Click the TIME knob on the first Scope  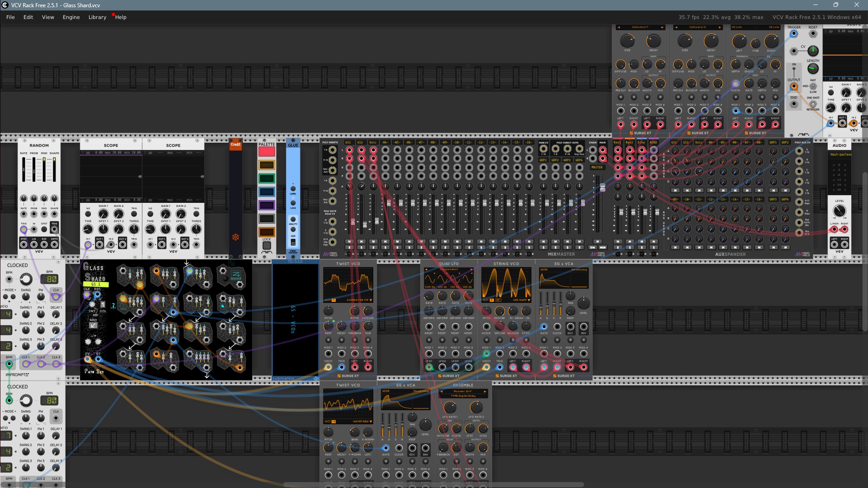pos(88,230)
